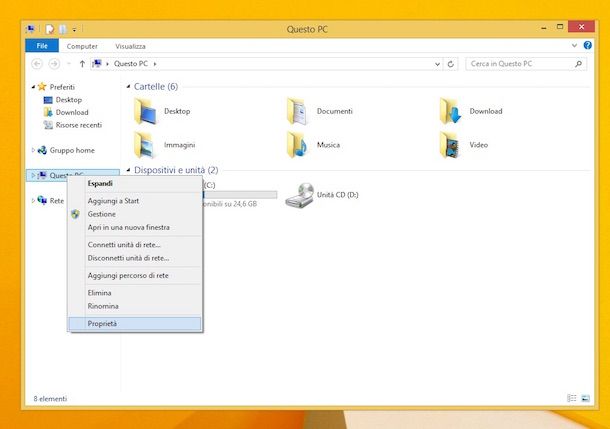This screenshot has height=429, width=610.
Task: Open the Visualizza ribbon tab
Action: [130, 46]
